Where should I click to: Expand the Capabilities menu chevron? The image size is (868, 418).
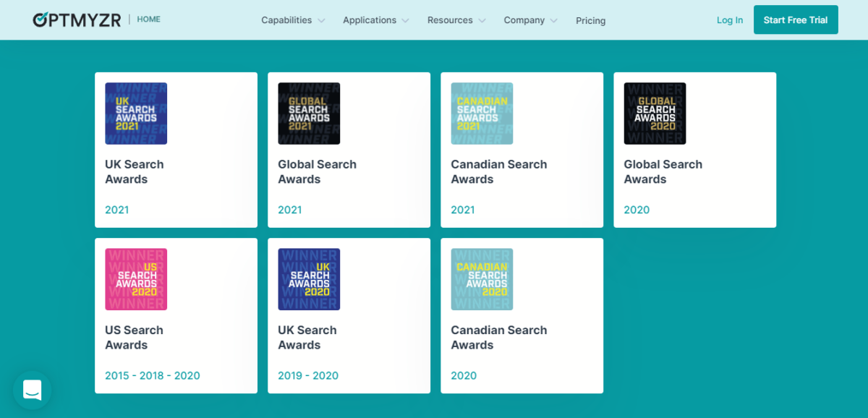coord(321,21)
